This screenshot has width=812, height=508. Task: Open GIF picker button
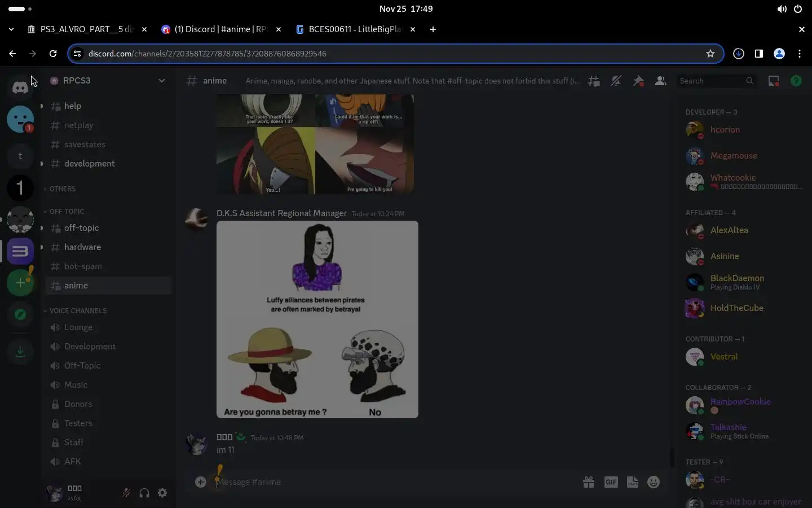(611, 482)
